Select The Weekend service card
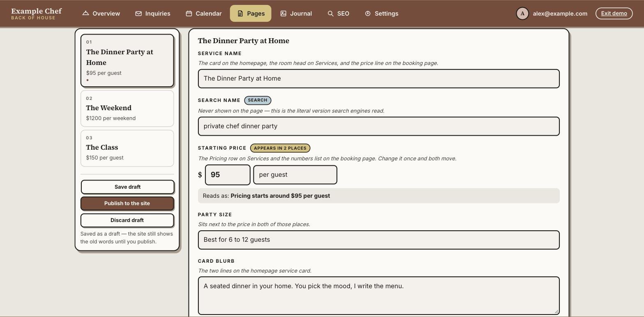Image resolution: width=644 pixels, height=317 pixels. [127, 109]
